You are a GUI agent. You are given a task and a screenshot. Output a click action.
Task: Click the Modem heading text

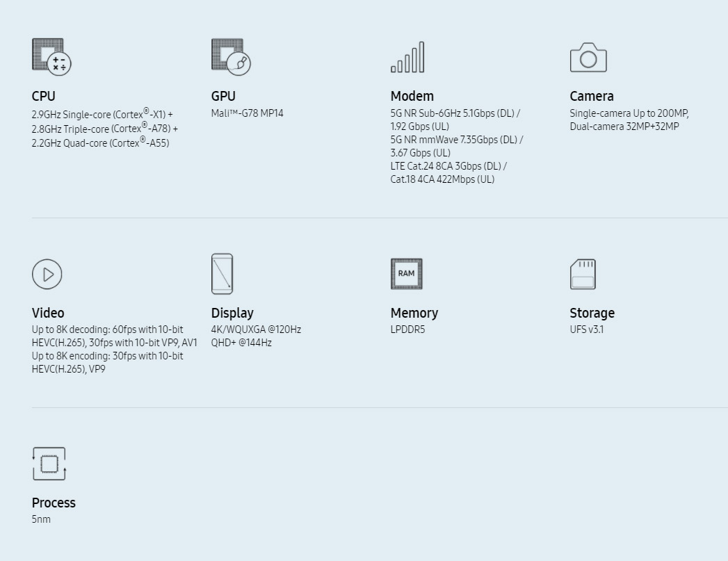[x=412, y=96]
